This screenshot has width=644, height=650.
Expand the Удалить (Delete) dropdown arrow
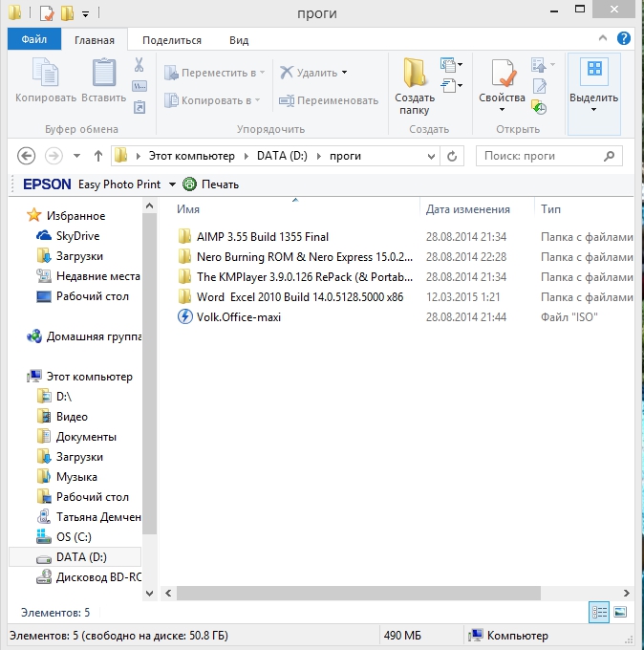344,73
